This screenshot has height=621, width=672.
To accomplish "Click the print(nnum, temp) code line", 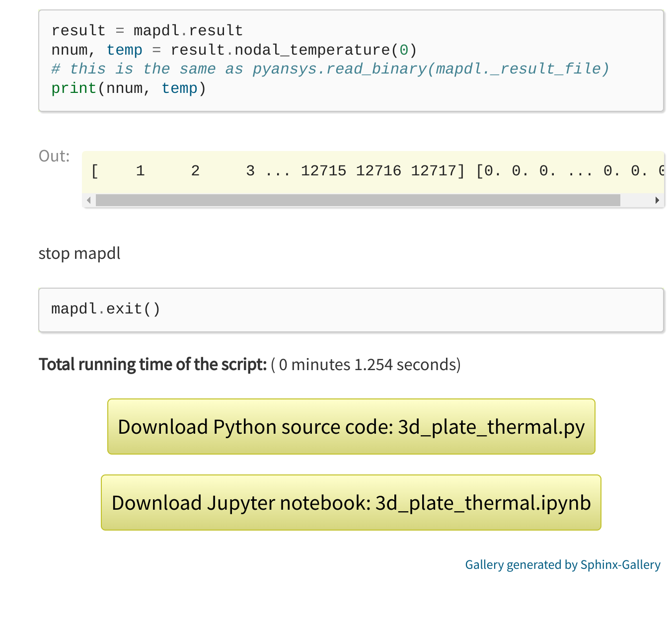I will pos(129,88).
